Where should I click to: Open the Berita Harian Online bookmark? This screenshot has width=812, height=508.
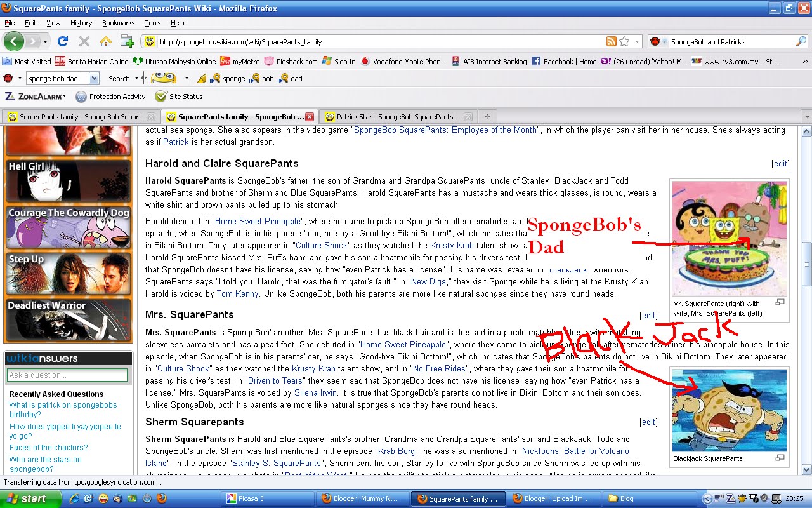(92, 62)
